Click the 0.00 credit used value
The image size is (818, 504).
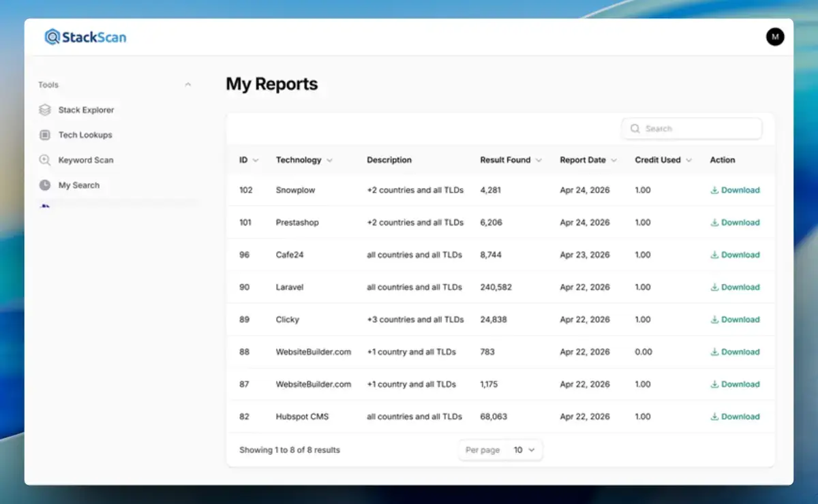tap(643, 352)
